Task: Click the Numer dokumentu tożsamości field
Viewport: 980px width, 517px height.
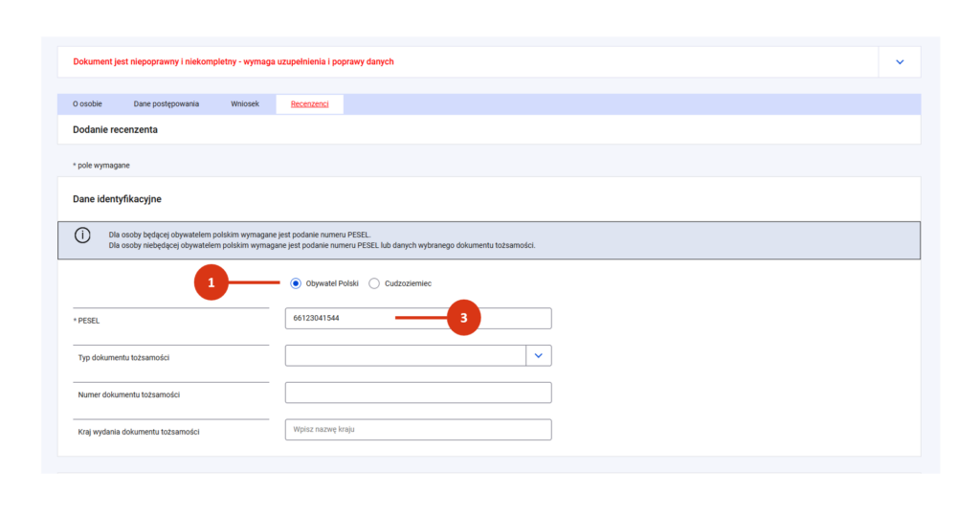Action: 417,393
